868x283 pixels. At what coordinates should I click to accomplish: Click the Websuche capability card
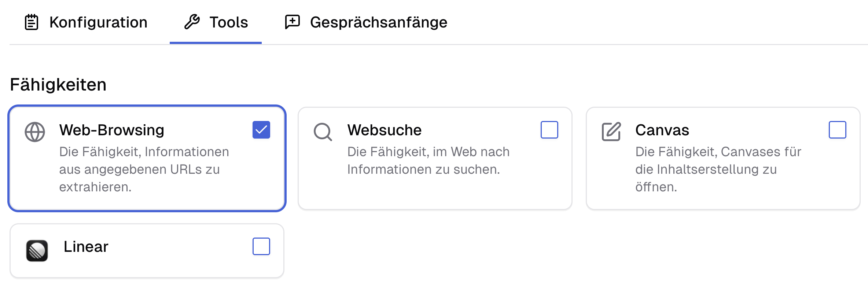point(435,158)
